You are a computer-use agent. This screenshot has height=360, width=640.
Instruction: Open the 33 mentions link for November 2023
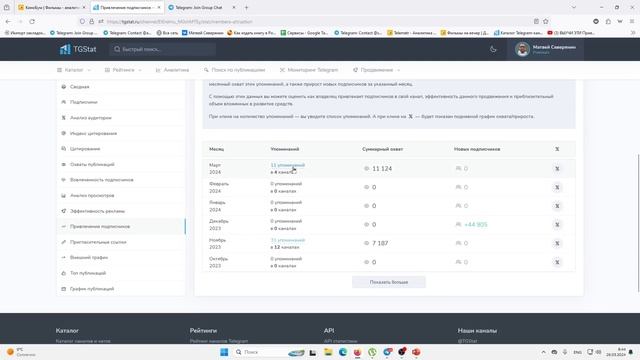point(287,240)
